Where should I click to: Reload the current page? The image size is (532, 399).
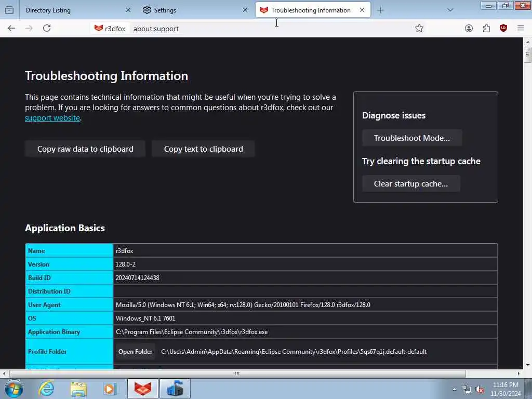click(47, 29)
